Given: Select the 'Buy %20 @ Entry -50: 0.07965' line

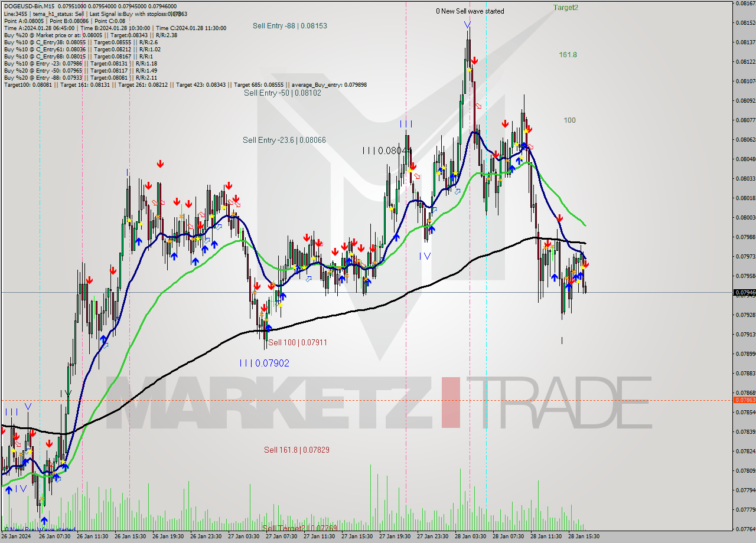Looking at the screenshot, I should 80,70.
